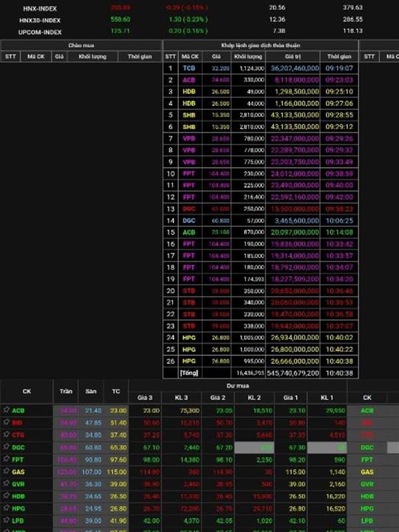Pin the DGC stock row
This screenshot has height=532, width=399.
click(6, 446)
